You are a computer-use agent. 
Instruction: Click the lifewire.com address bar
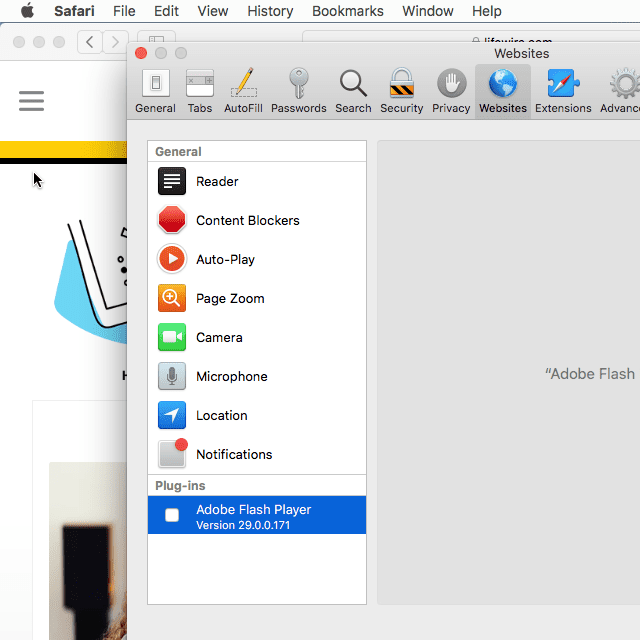(x=471, y=37)
